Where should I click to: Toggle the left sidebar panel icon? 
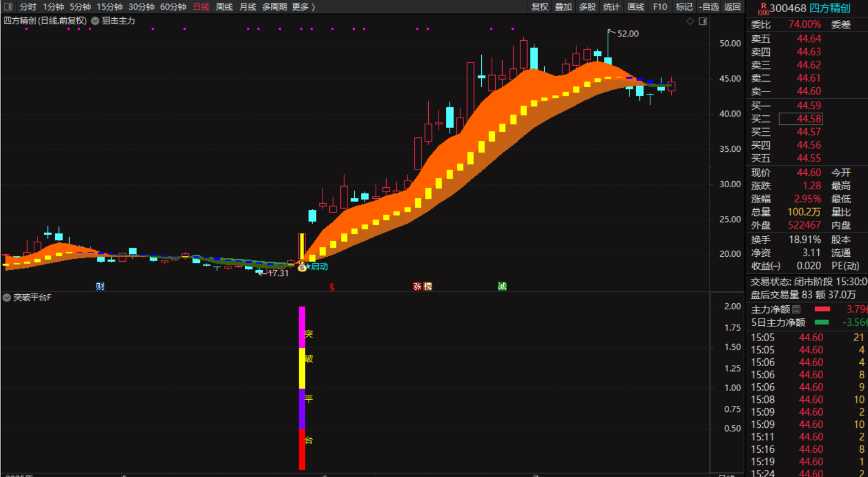[x=8, y=7]
